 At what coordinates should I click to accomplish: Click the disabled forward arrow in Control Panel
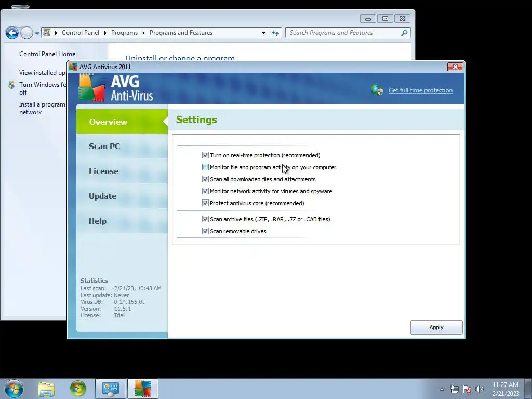click(x=26, y=33)
